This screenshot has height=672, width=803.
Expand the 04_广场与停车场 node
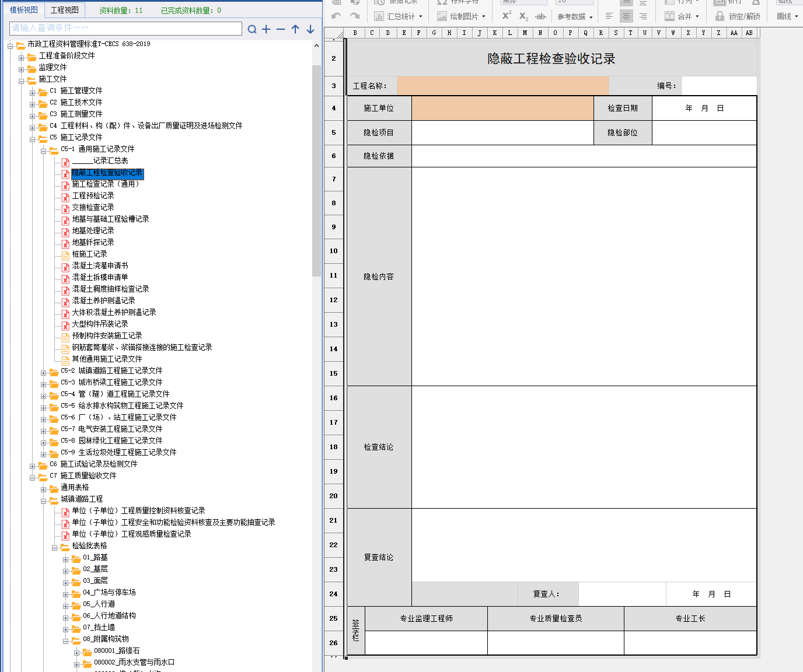[x=65, y=594]
